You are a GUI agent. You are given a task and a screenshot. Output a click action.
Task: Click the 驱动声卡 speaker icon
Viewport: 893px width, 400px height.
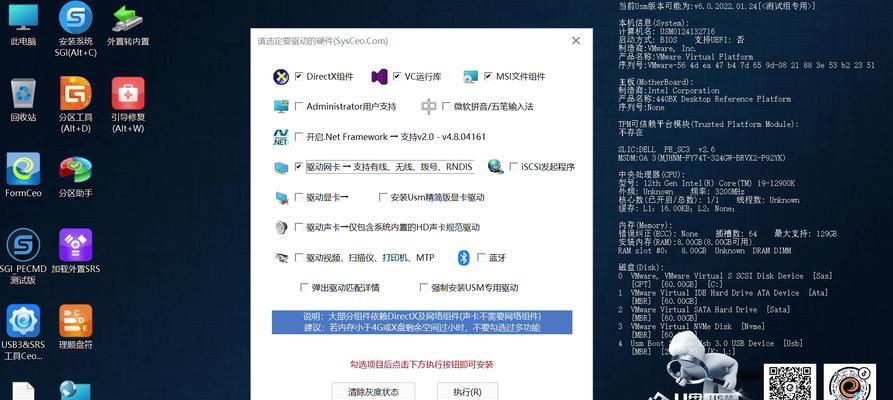280,227
